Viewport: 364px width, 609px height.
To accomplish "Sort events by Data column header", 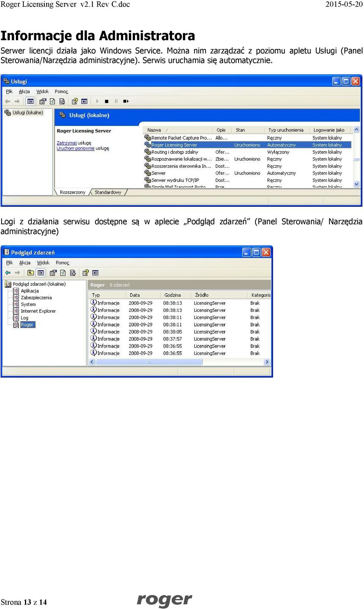I will coord(143,295).
